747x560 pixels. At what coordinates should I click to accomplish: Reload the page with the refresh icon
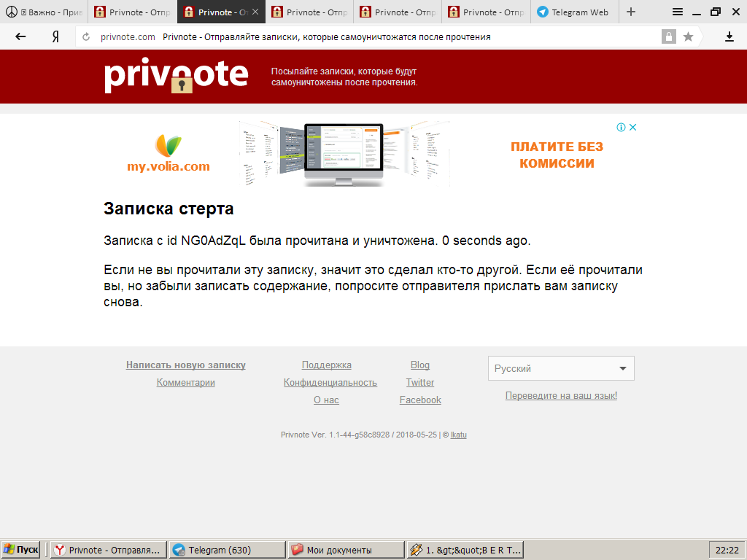pyautogui.click(x=87, y=37)
